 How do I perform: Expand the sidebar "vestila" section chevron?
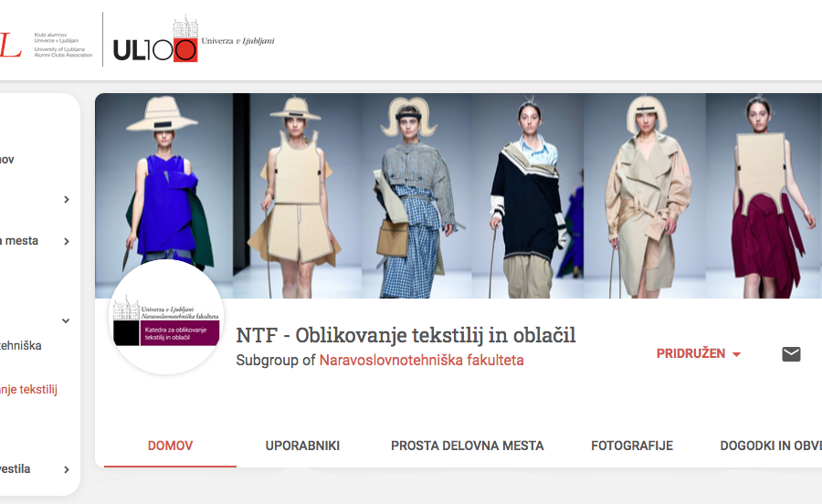coord(67,469)
